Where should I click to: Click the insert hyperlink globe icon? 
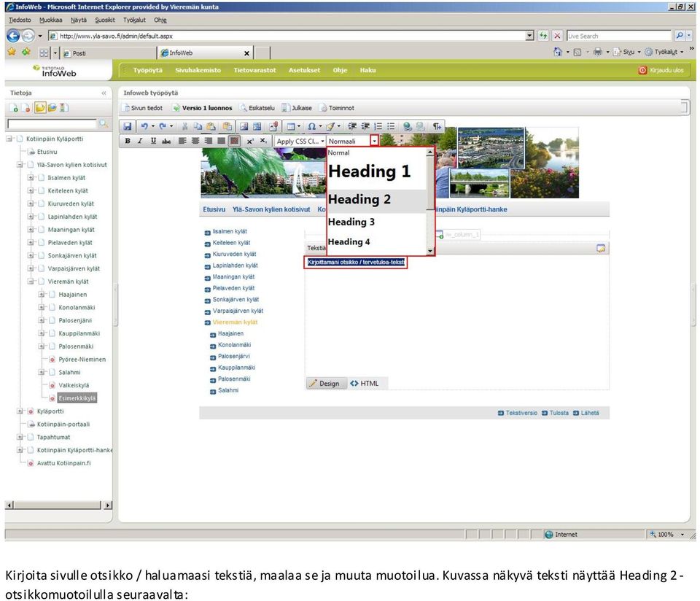point(407,126)
